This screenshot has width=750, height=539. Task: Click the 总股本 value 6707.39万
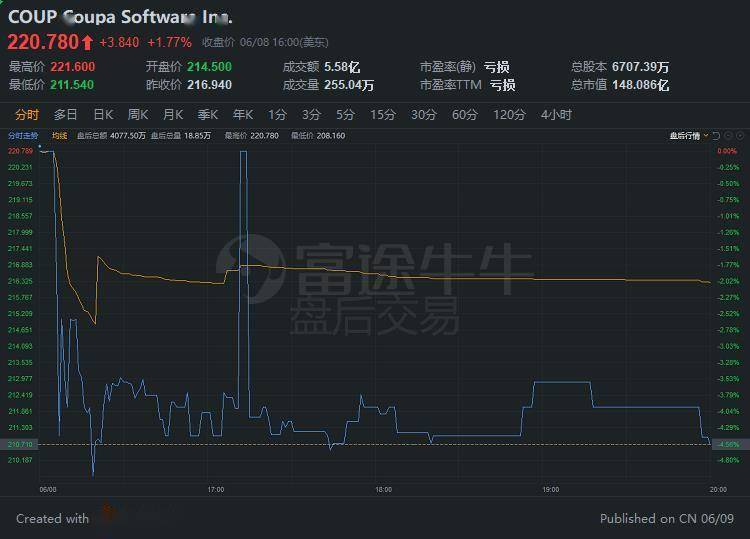coord(640,67)
